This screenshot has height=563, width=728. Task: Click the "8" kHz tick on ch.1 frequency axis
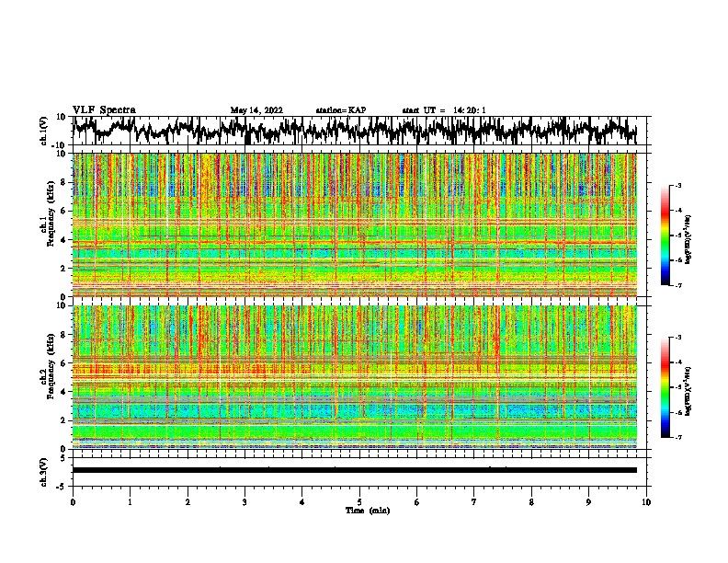(64, 182)
